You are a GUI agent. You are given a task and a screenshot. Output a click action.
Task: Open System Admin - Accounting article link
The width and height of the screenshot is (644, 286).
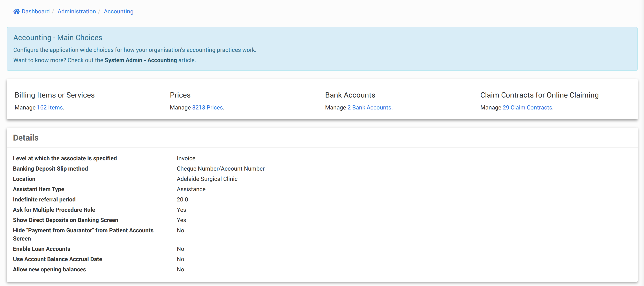tap(141, 60)
